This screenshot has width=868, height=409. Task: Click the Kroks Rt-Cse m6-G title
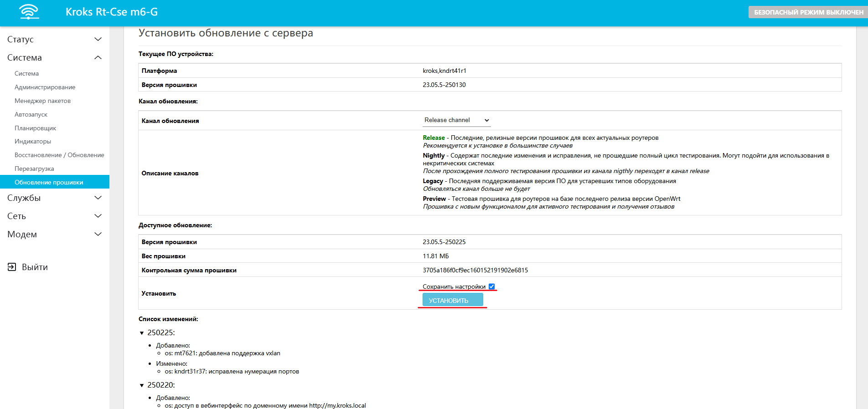(112, 12)
